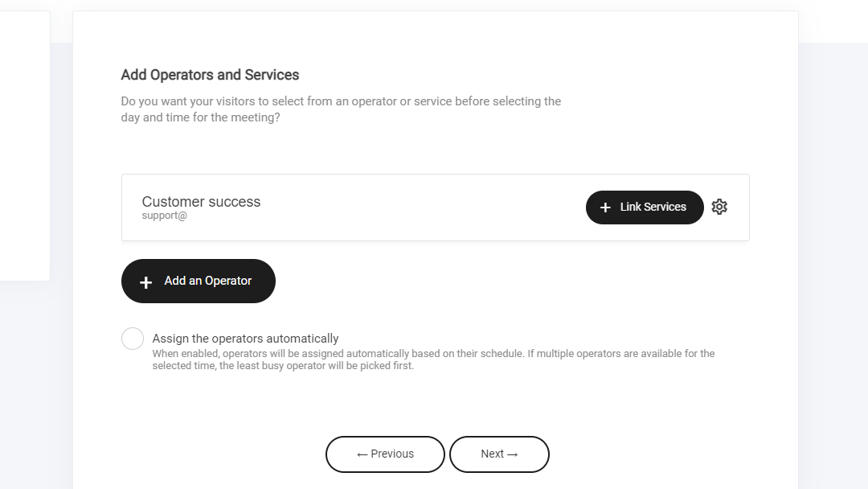Click the auto-assign explanation text about least busy operator
The image size is (868, 489).
433,360
